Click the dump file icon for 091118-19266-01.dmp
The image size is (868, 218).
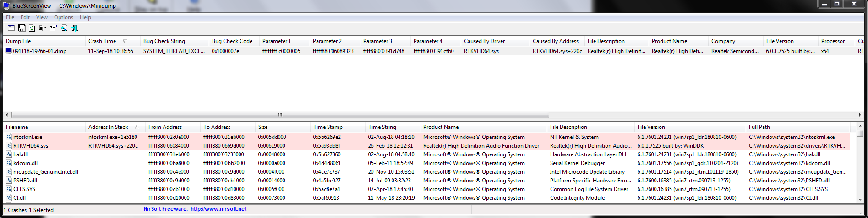click(x=9, y=51)
